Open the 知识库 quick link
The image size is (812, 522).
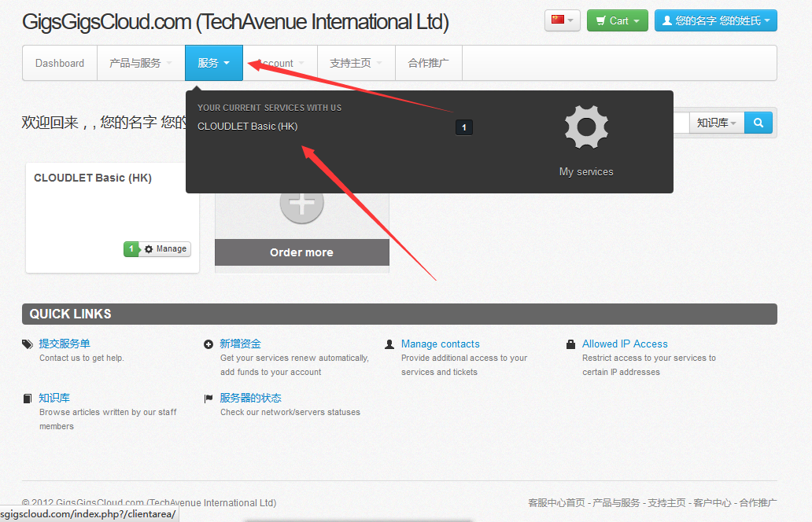point(54,398)
